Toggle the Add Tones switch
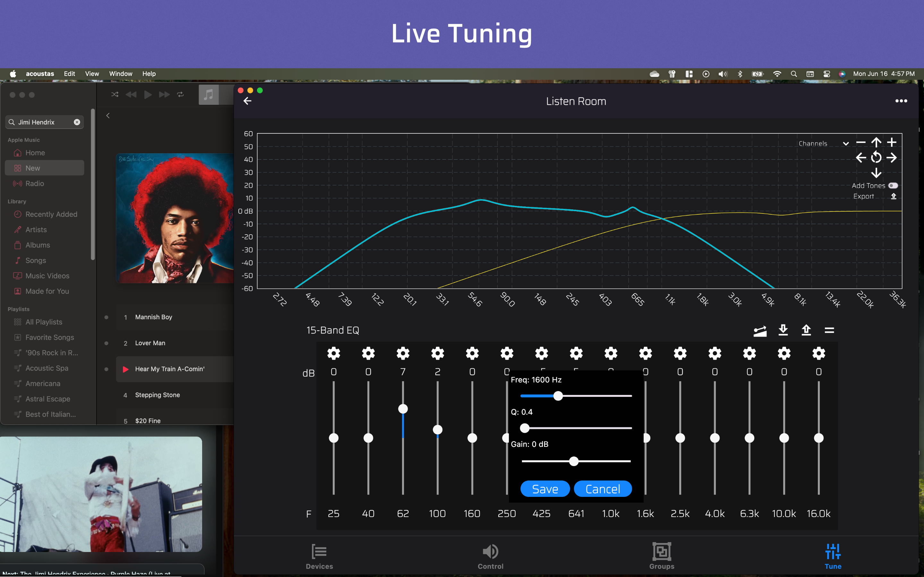This screenshot has height=577, width=924. [x=893, y=186]
